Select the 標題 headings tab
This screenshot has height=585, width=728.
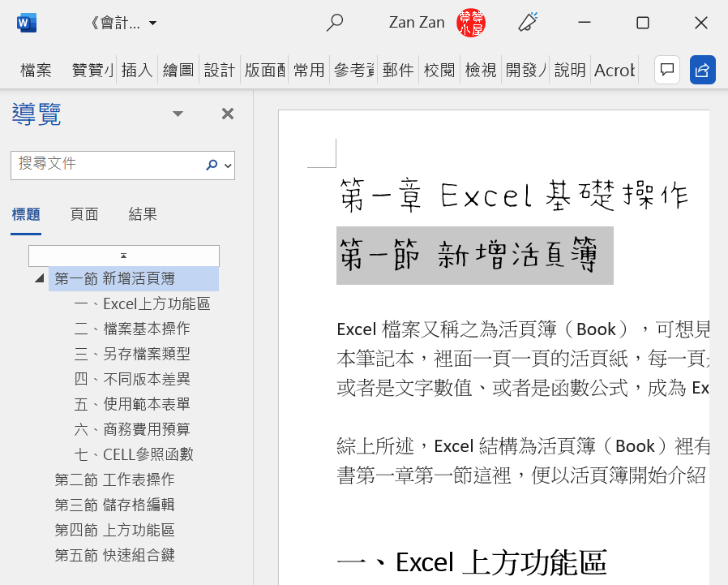pyautogui.click(x=26, y=215)
